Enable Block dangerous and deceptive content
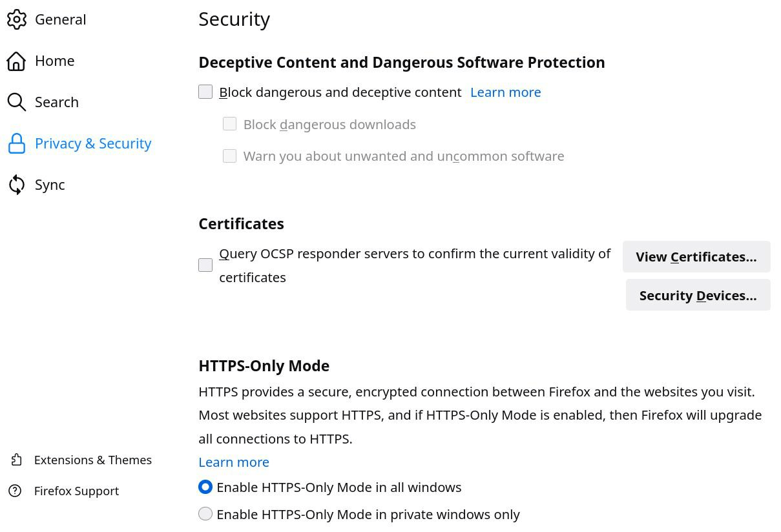 pyautogui.click(x=205, y=92)
